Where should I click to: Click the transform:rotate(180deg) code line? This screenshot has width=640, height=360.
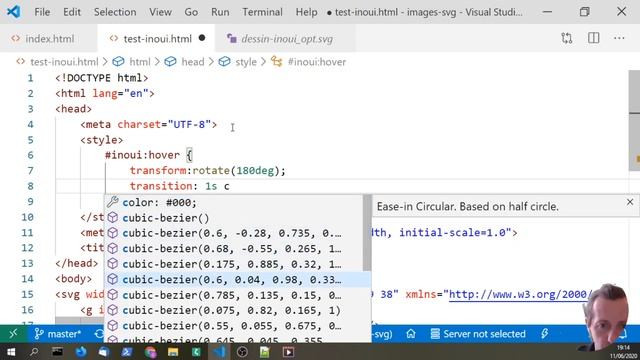coord(207,171)
